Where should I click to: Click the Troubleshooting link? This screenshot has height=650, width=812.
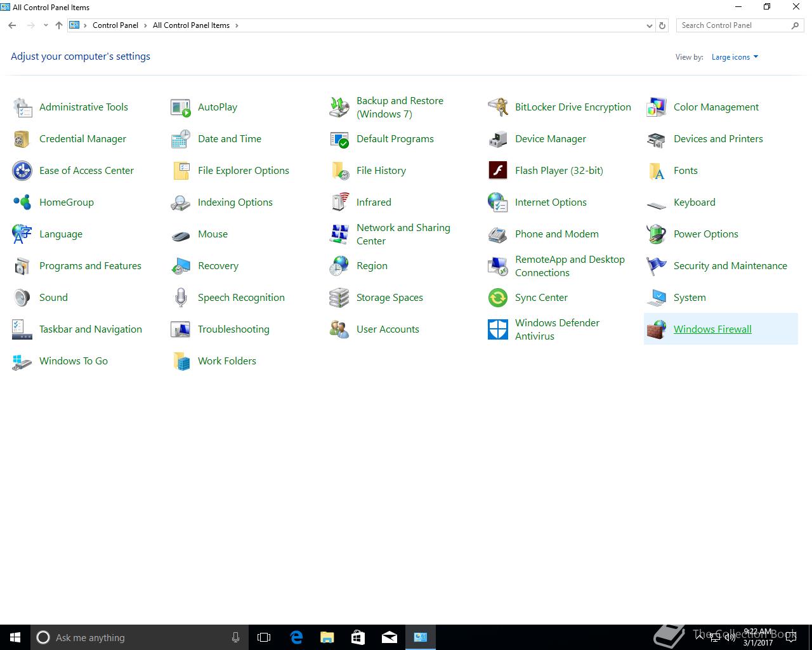point(233,329)
